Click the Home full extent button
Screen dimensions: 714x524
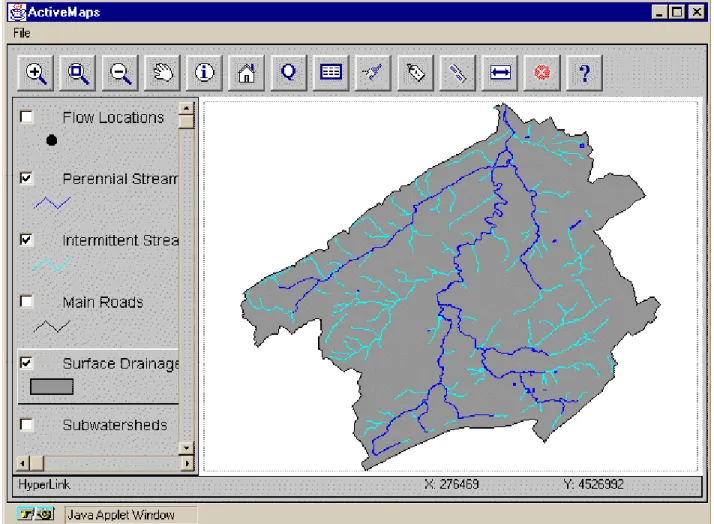coord(246,73)
